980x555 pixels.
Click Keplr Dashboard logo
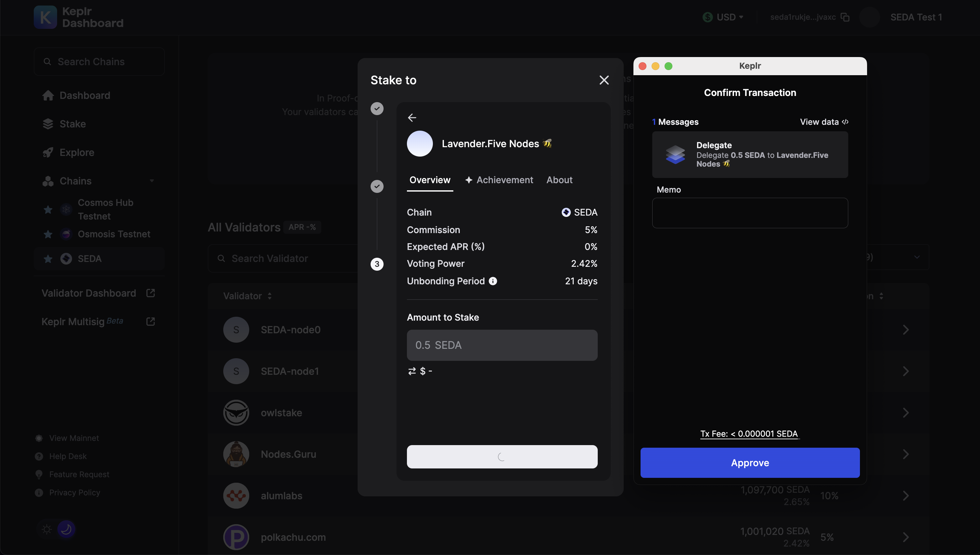tap(45, 17)
